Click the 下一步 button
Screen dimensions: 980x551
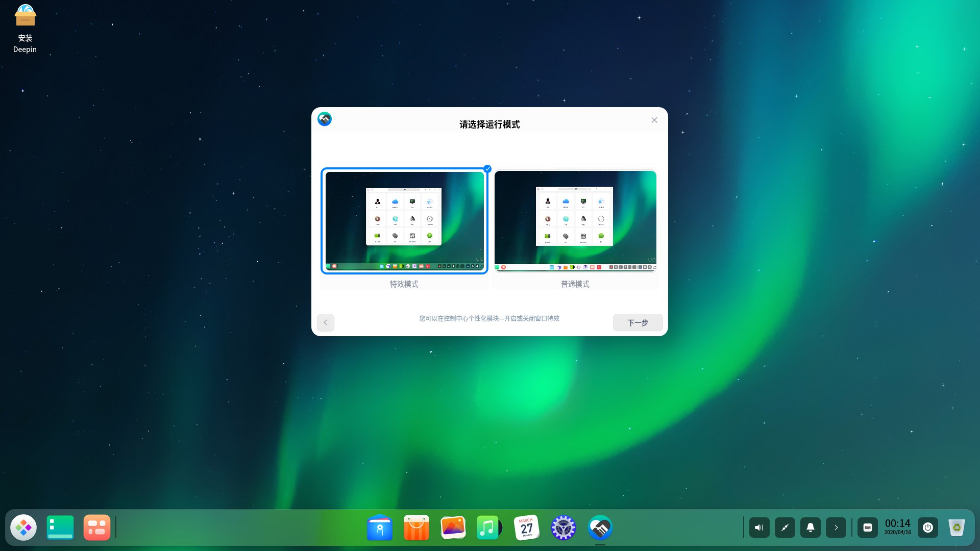coord(638,322)
